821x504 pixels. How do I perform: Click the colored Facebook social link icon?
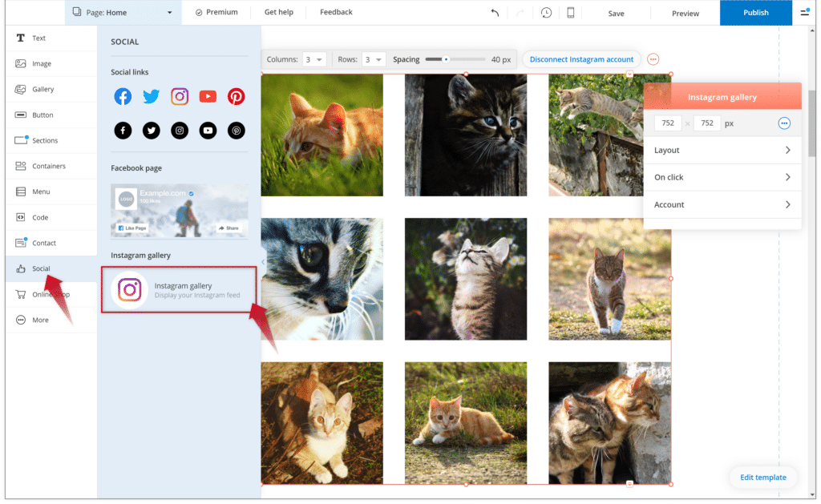tap(123, 97)
